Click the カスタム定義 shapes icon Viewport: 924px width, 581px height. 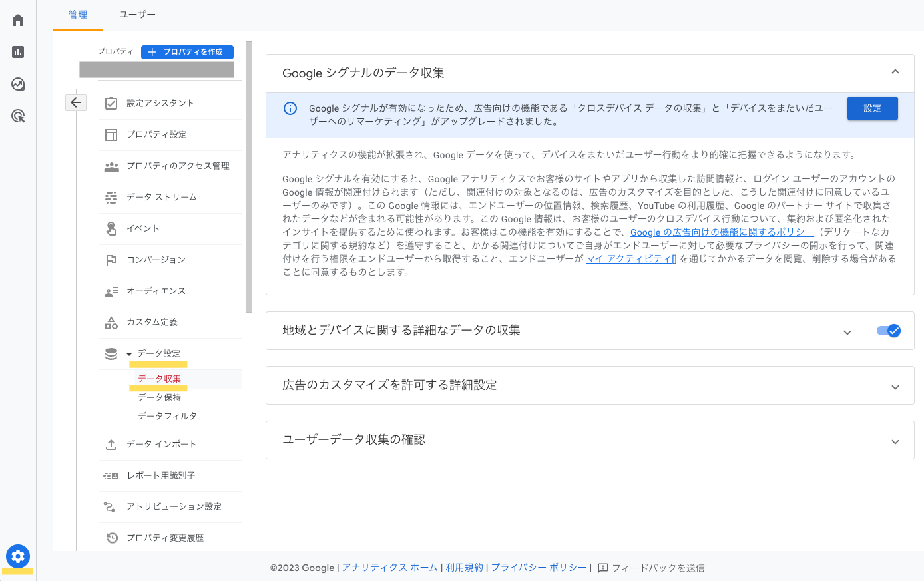[x=111, y=323]
